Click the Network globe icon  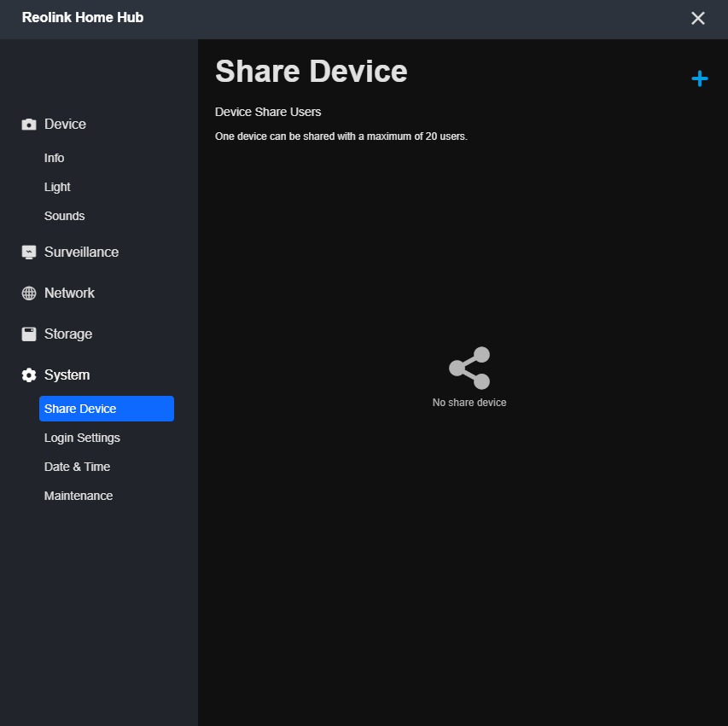pyautogui.click(x=28, y=293)
